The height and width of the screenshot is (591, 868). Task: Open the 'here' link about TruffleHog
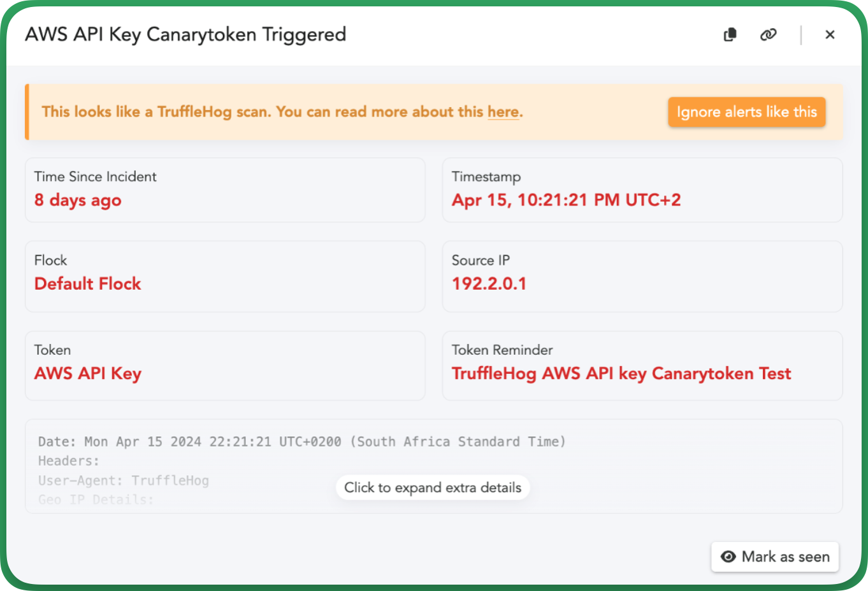click(503, 112)
